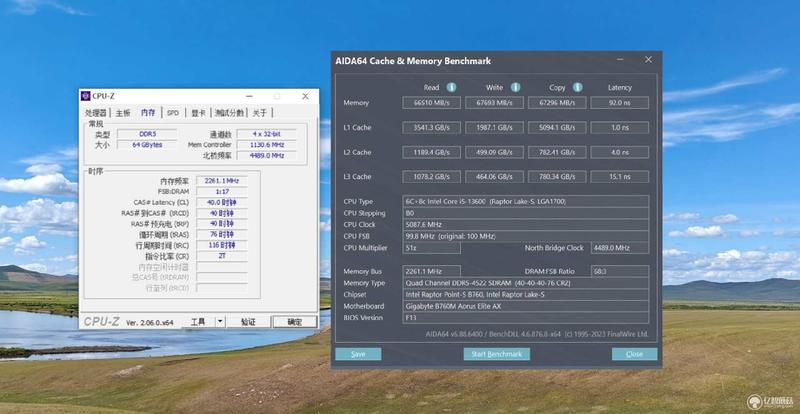Click 北桥频率 field showing 4489.0 MHz in CPU-Z
This screenshot has width=800, height=414.
point(266,156)
